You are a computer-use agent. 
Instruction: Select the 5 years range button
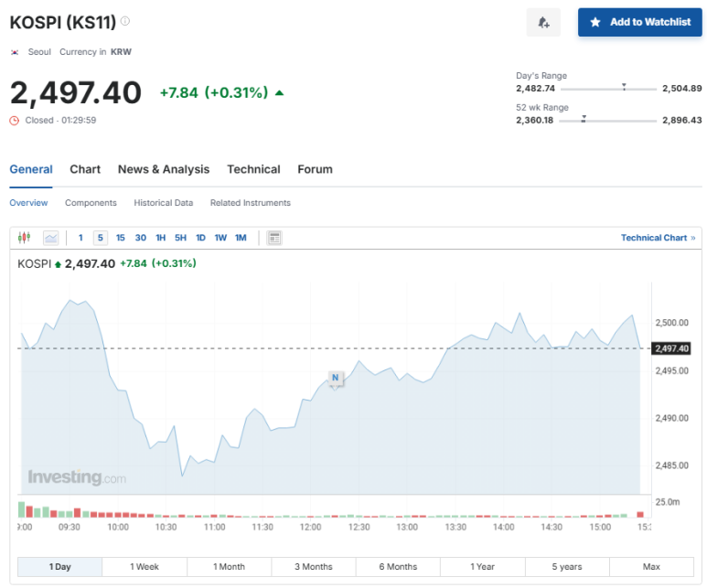coord(567,566)
